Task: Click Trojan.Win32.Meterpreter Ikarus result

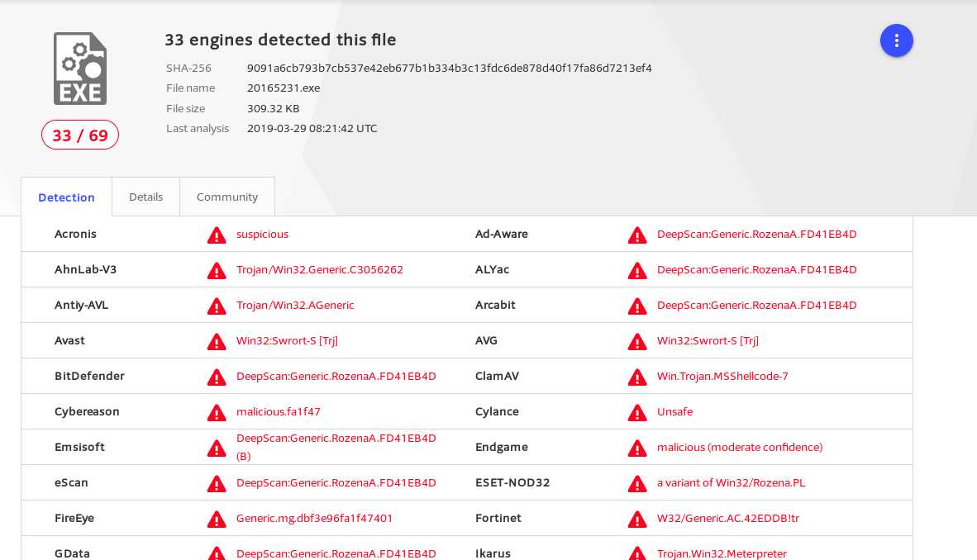Action: [722, 553]
